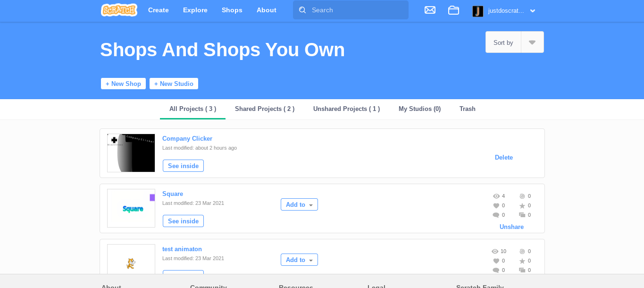Open the Explore menu item
The image size is (644, 288).
click(x=195, y=10)
